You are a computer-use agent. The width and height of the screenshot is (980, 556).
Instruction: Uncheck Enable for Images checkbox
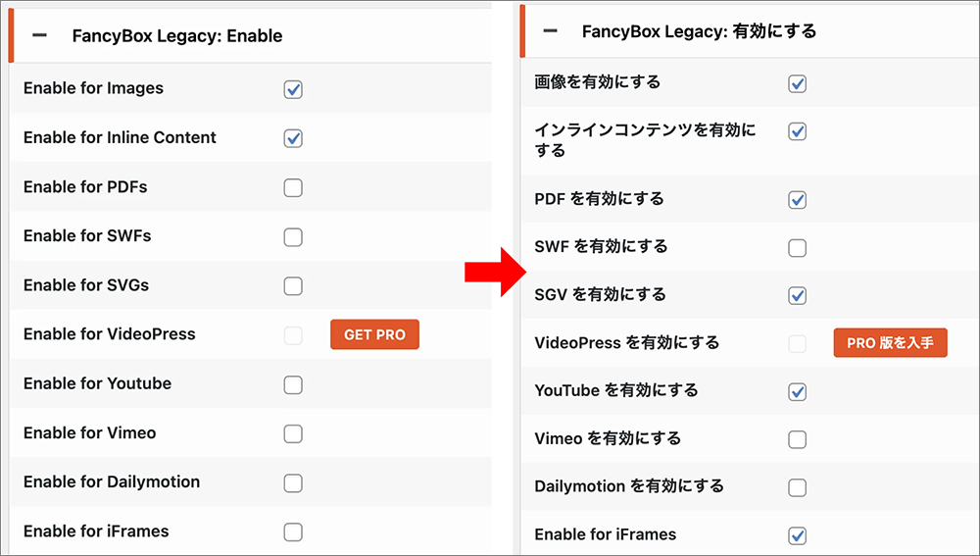point(293,89)
